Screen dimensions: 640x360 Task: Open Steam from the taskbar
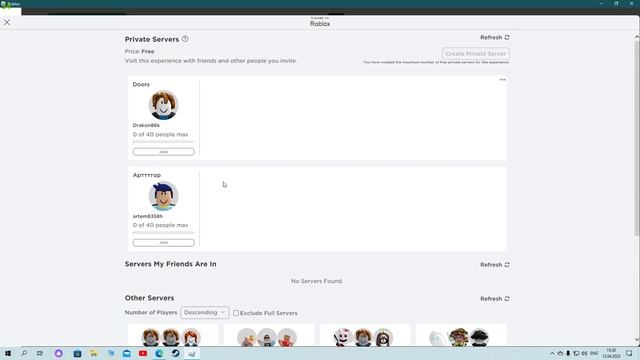point(176,353)
